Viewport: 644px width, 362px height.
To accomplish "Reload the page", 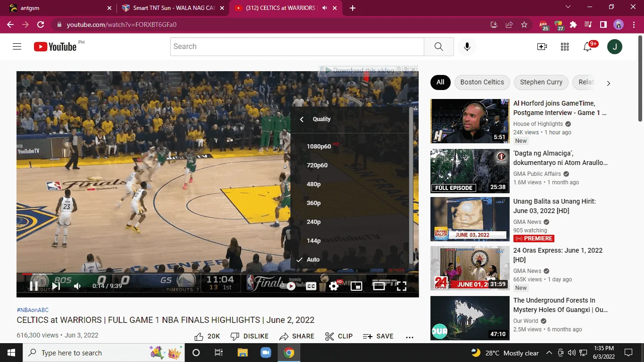I will click(x=41, y=25).
